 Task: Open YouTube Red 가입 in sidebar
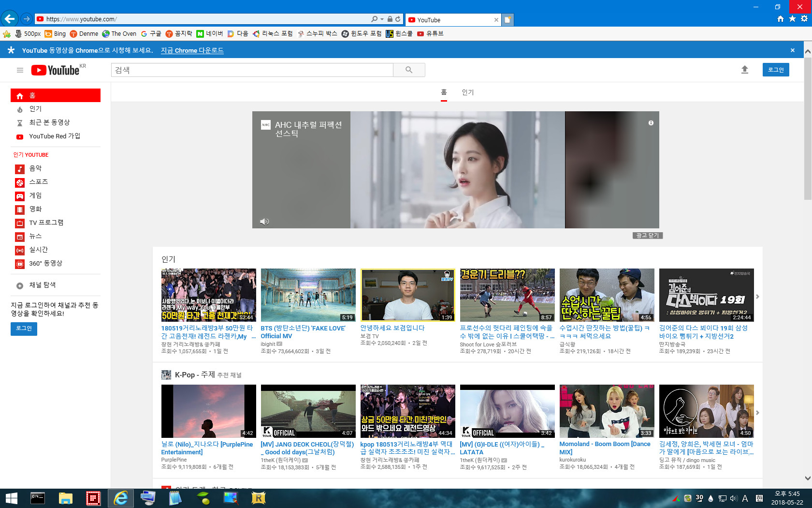tap(55, 136)
